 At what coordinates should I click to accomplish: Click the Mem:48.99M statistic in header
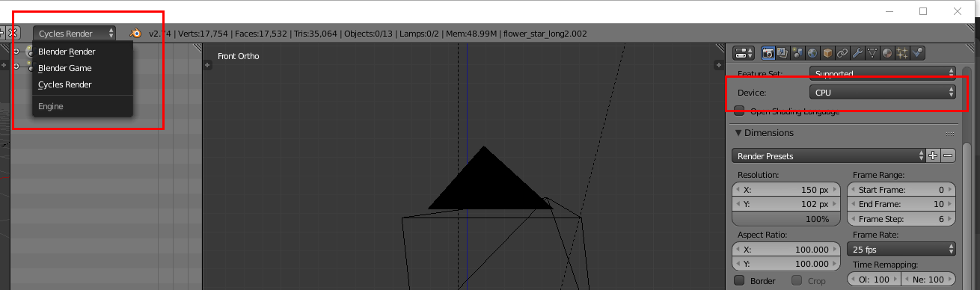pos(471,34)
